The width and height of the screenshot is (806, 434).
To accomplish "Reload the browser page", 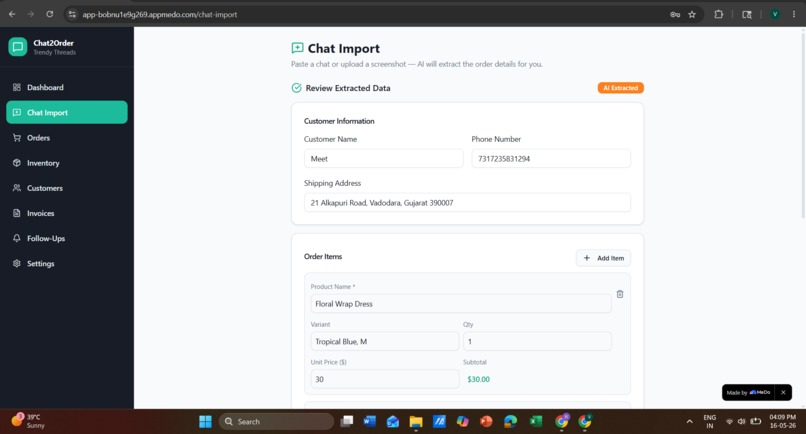I will pos(49,14).
